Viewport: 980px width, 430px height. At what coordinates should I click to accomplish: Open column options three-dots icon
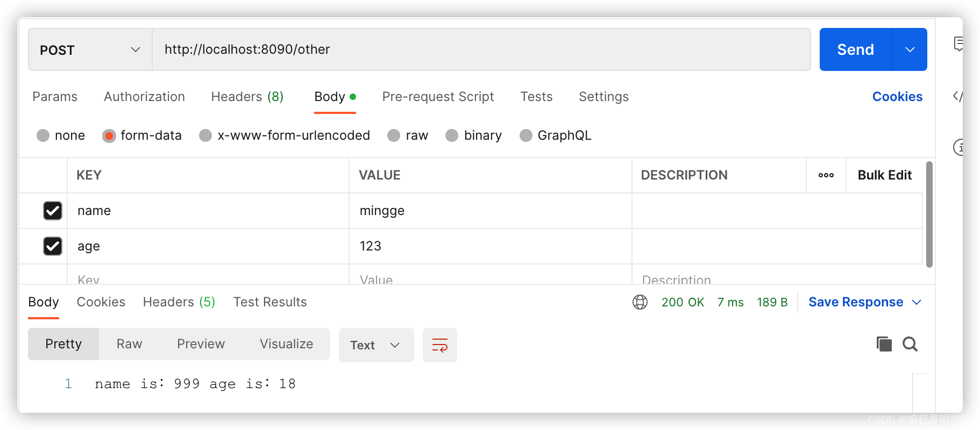point(826,175)
